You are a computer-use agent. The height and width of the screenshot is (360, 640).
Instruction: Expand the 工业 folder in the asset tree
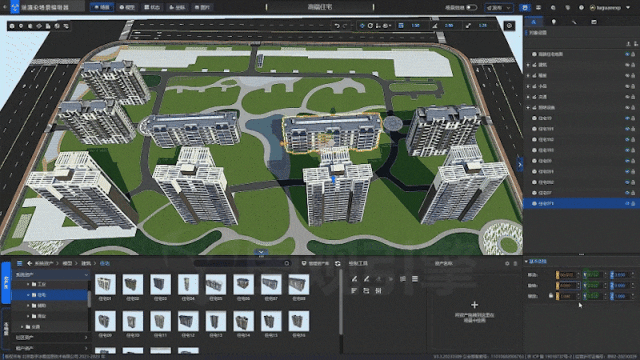(28, 284)
